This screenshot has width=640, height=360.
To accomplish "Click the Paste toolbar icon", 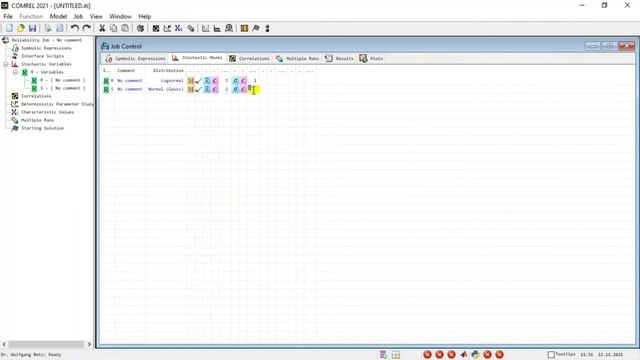I will click(x=125, y=28).
